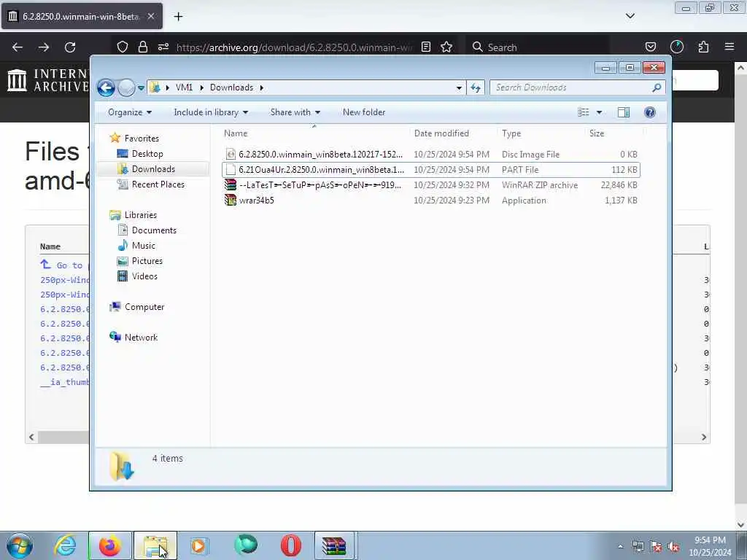Select the wrar34b5 application file
The height and width of the screenshot is (560, 747).
pos(431,201)
